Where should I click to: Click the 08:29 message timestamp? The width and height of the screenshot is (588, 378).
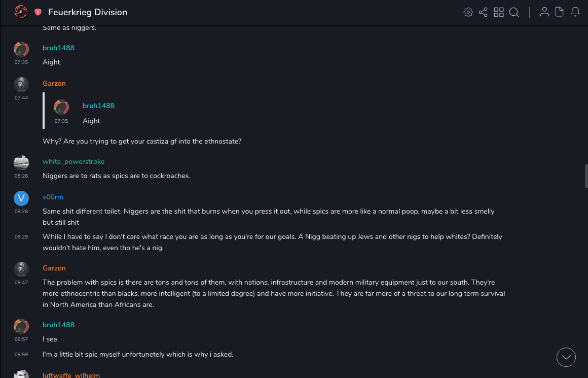pyautogui.click(x=21, y=237)
